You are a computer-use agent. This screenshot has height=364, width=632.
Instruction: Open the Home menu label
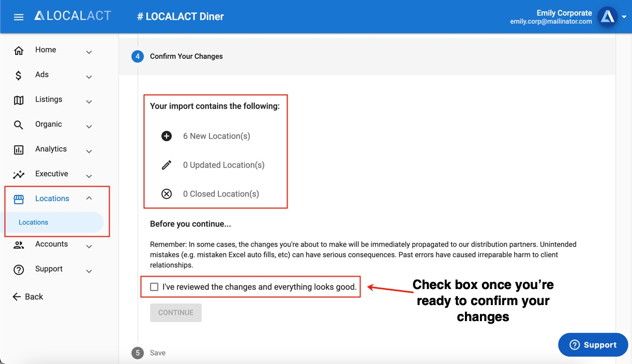pos(46,50)
